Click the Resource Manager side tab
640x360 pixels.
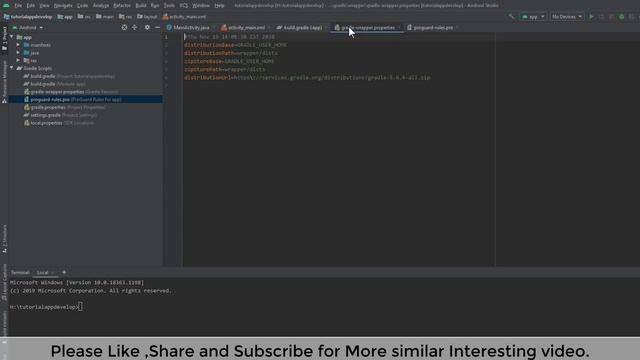4,82
